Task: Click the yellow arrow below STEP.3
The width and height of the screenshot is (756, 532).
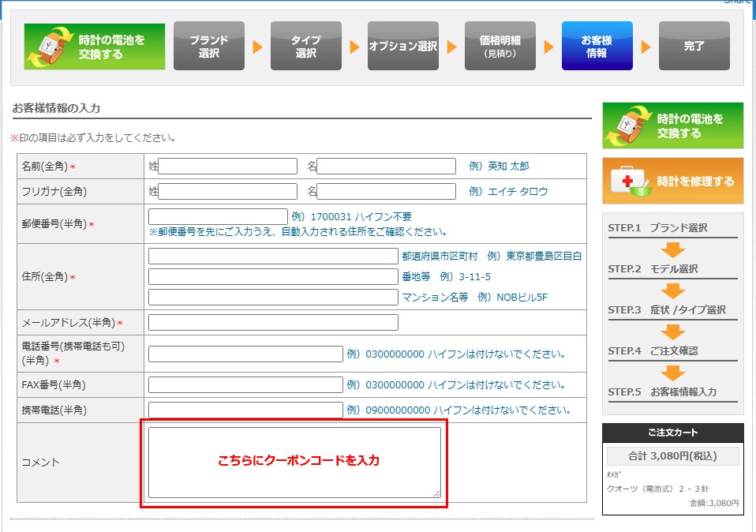Action: 672,330
